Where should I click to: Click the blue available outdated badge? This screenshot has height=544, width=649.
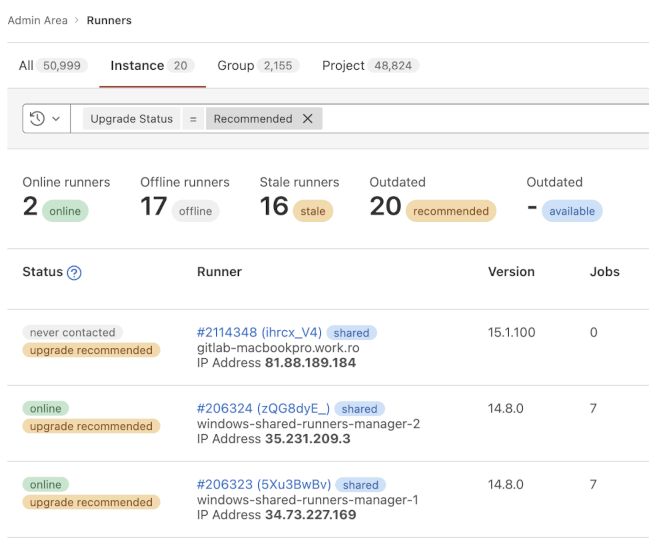tap(572, 211)
